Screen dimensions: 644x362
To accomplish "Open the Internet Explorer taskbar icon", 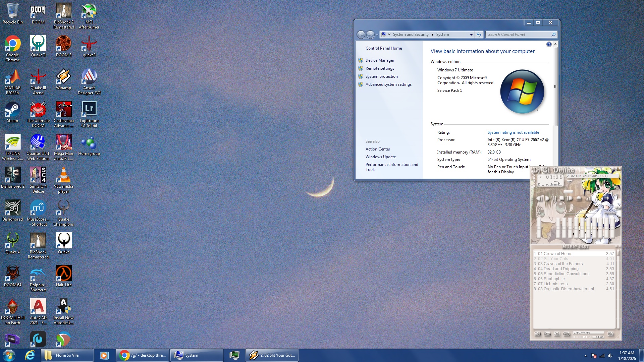I will pos(30,355).
